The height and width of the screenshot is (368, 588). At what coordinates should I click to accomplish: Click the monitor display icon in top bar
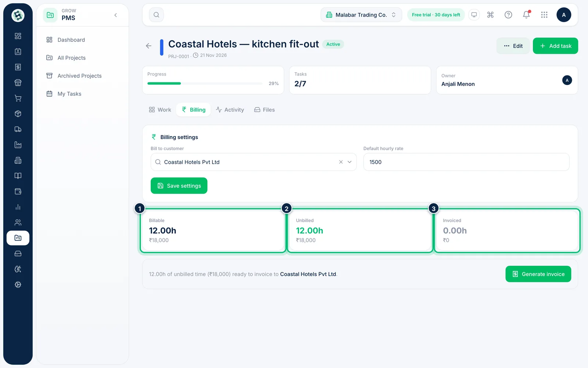[474, 15]
